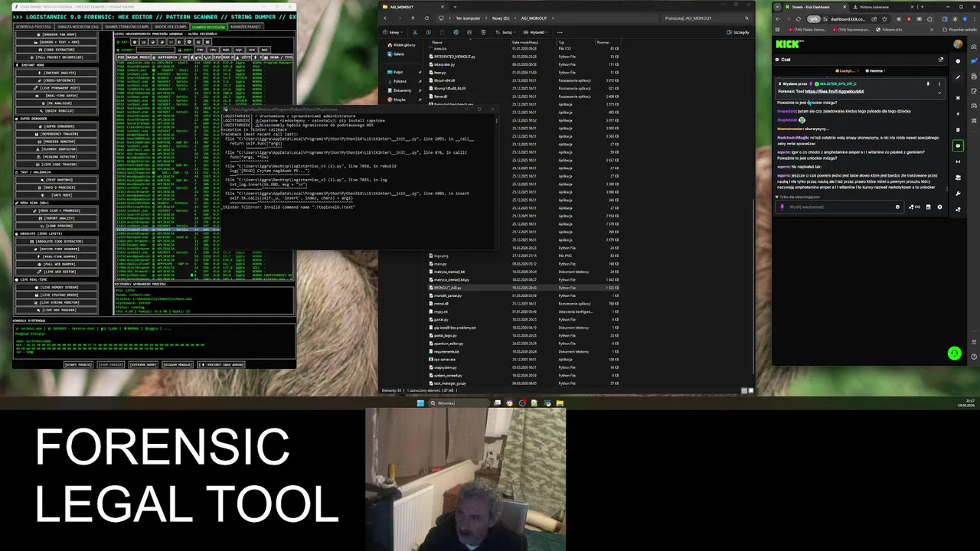This screenshot has height=551, width=980.
Task: Click the Up arrow in Explorer navigation
Action: [413, 18]
